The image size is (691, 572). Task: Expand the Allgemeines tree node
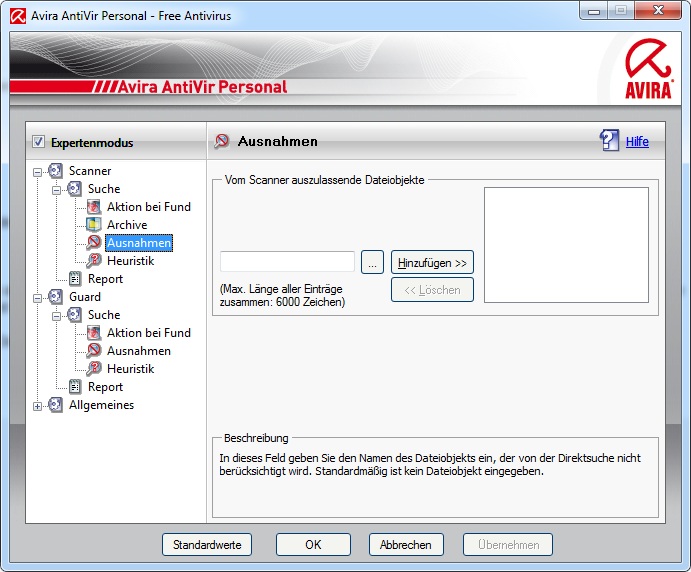tap(37, 407)
